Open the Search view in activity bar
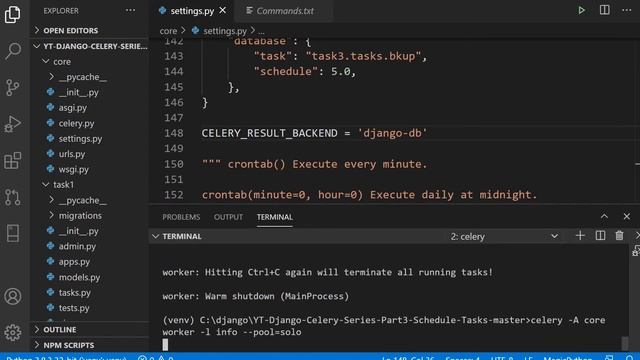This screenshot has width=640, height=360. click(13, 51)
